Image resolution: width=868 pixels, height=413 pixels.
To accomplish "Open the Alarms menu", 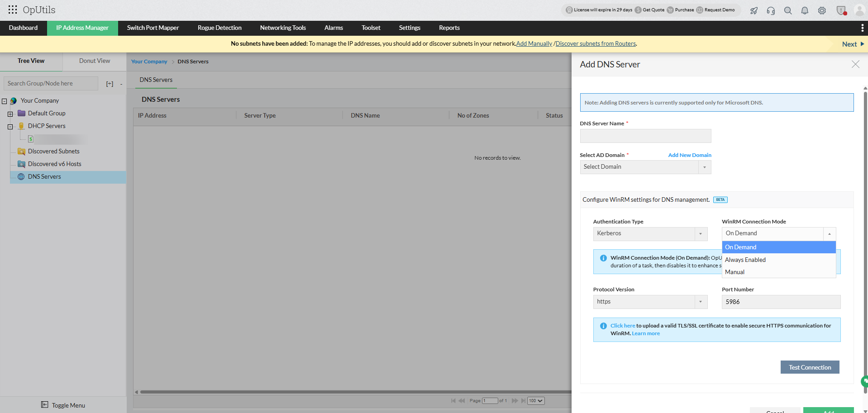I will tap(334, 28).
